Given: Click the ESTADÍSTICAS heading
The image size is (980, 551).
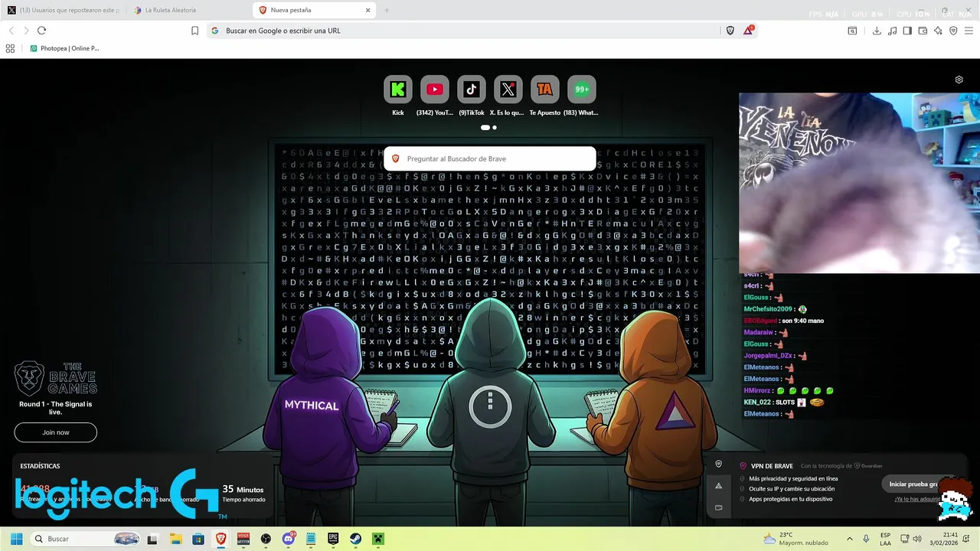Looking at the screenshot, I should point(40,466).
